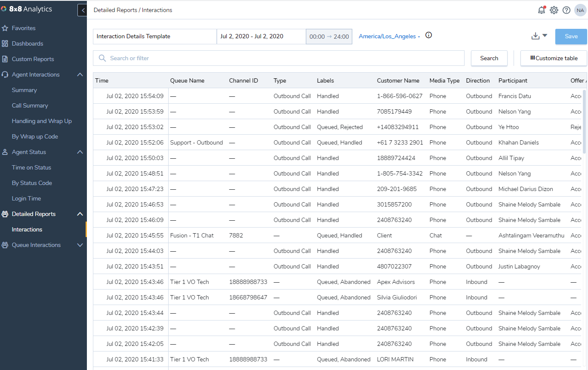588x370 pixels.
Task: Click the Queued, Rejected label cell
Action: coord(340,127)
